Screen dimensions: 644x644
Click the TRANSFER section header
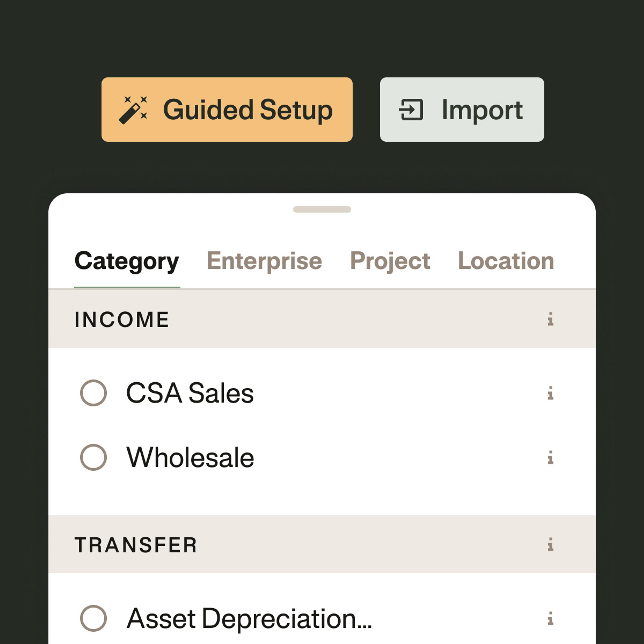[136, 545]
